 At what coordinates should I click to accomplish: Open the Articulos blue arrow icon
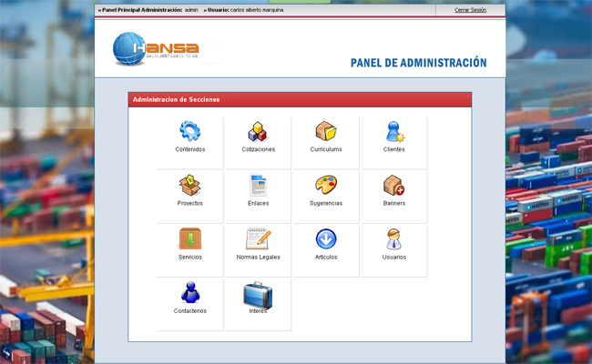point(326,238)
